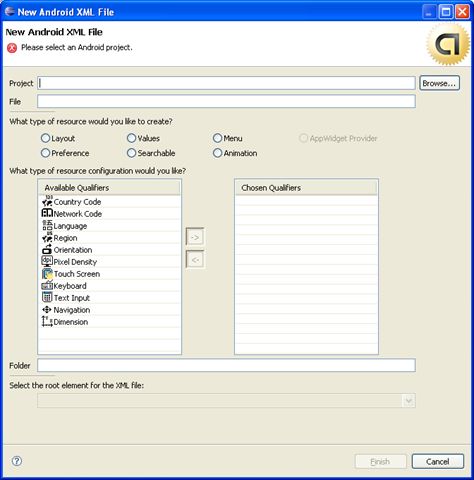Screen dimensions: 474x480
Task: Click the Touch Screen qualifier icon
Action: tap(47, 273)
